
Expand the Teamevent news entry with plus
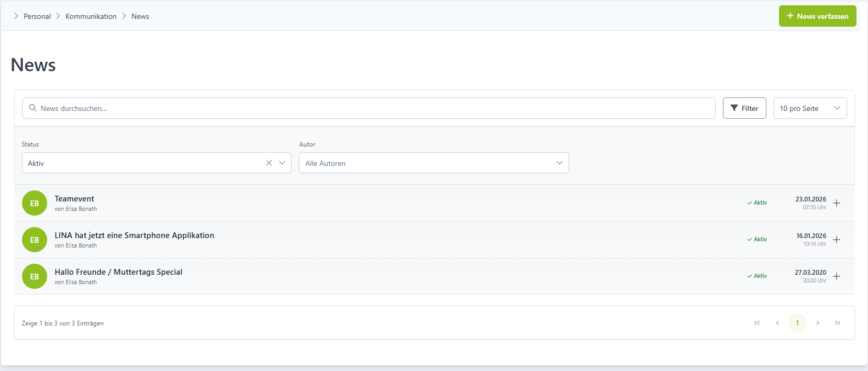(x=837, y=203)
